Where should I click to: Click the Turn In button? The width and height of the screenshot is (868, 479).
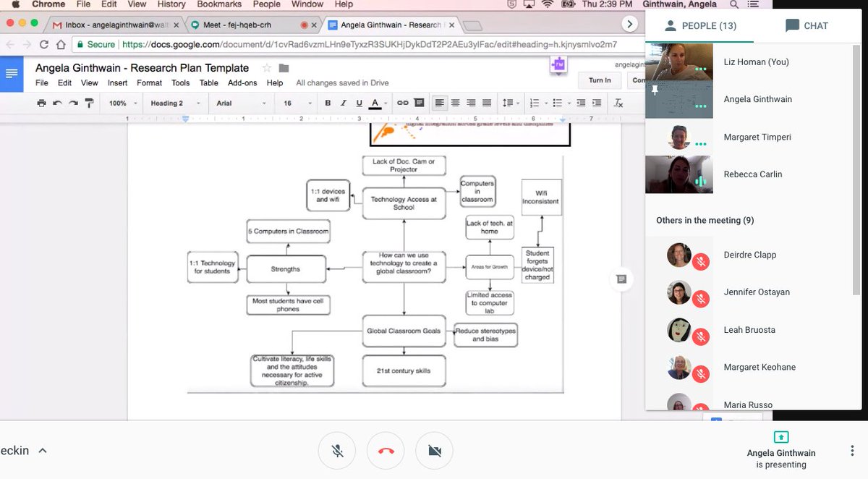click(599, 80)
